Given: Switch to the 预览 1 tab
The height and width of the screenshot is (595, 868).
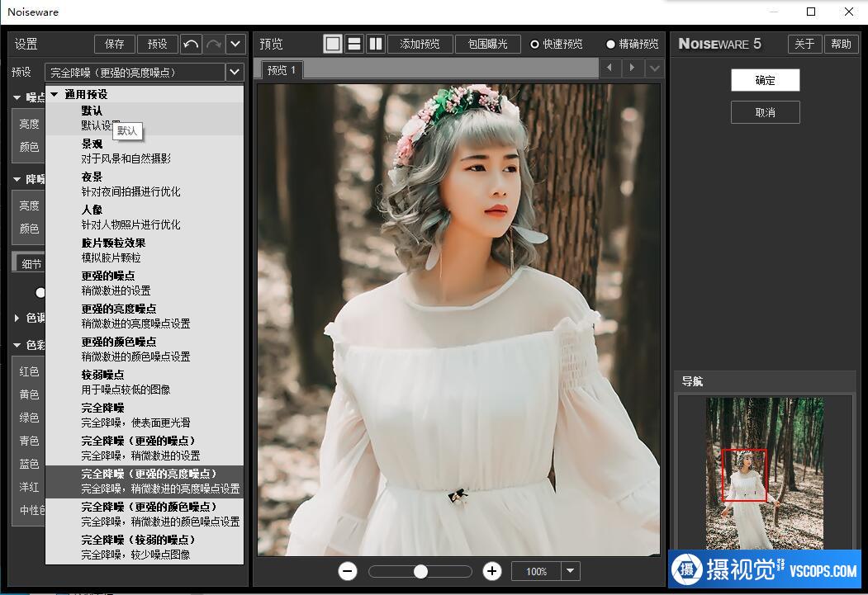Looking at the screenshot, I should point(282,70).
